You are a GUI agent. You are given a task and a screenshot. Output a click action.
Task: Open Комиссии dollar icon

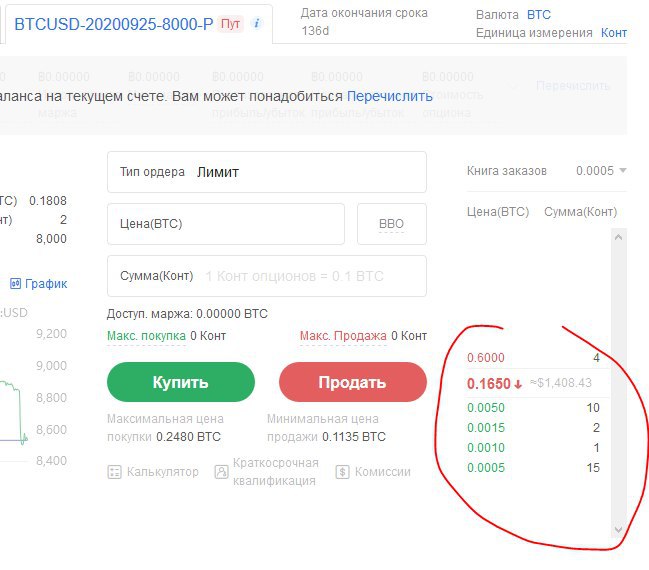coord(342,472)
